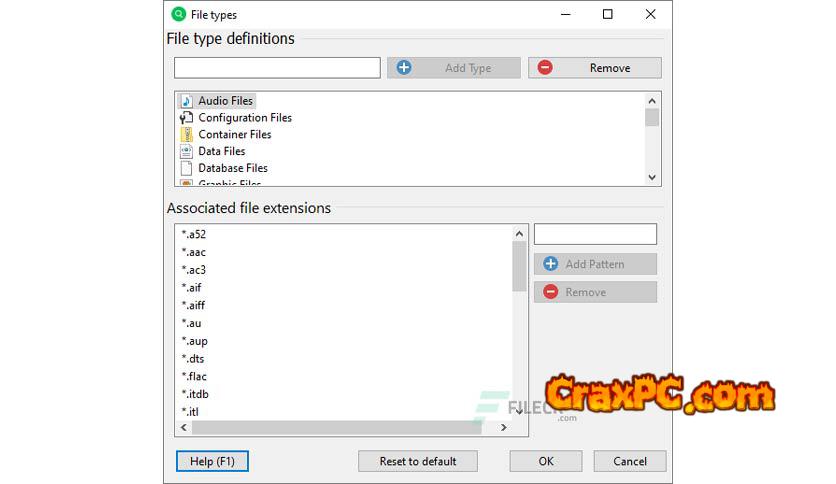Select Database Files in the type list
The width and height of the screenshot is (836, 484).
click(233, 168)
